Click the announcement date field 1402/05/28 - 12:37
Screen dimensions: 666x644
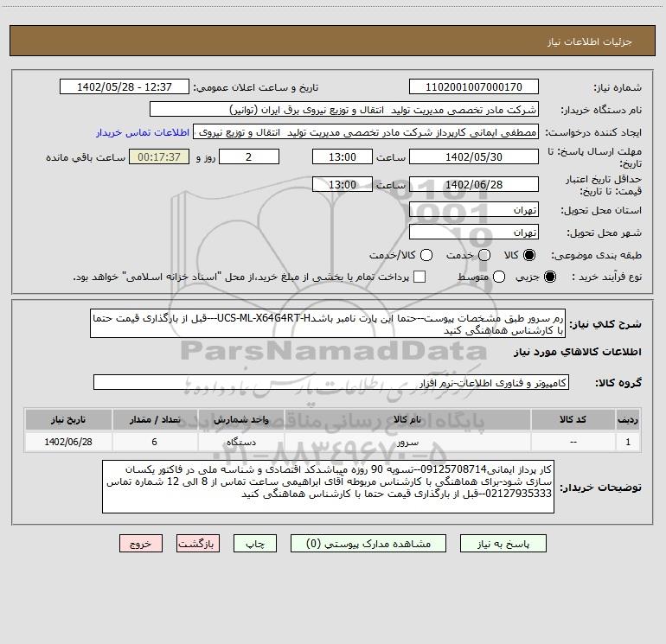[x=125, y=87]
